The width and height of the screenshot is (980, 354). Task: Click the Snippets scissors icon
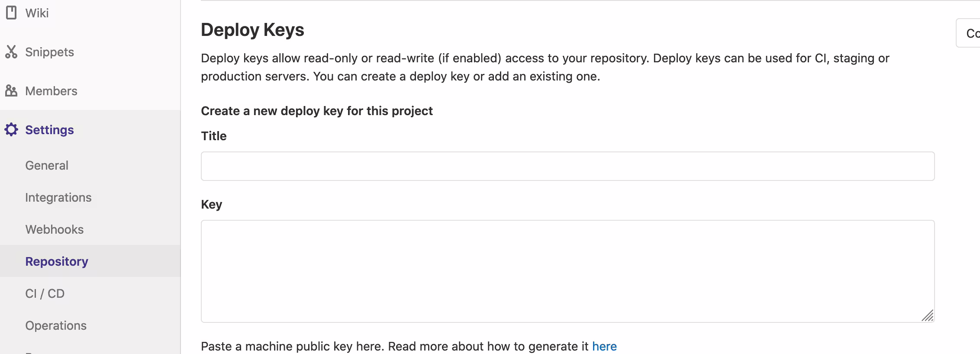pos(11,51)
